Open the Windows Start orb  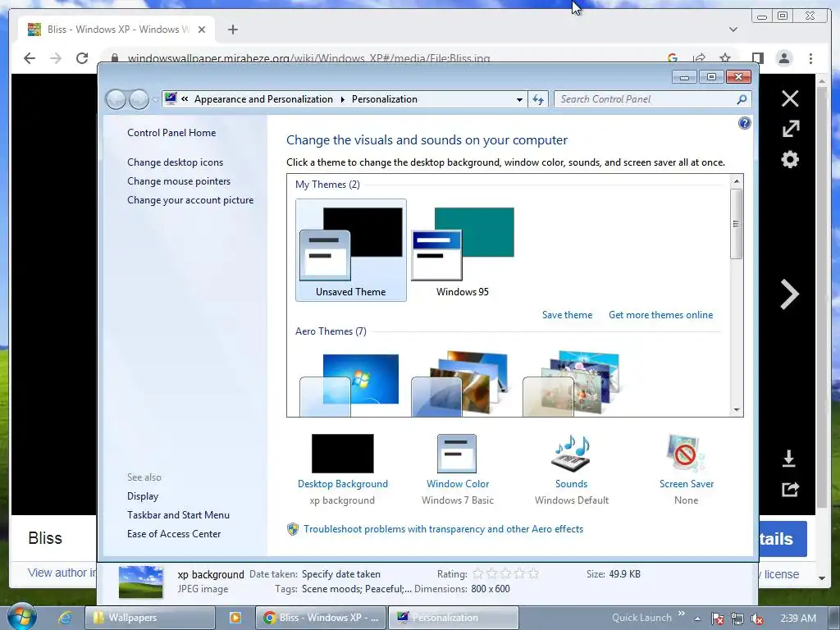pyautogui.click(x=22, y=617)
